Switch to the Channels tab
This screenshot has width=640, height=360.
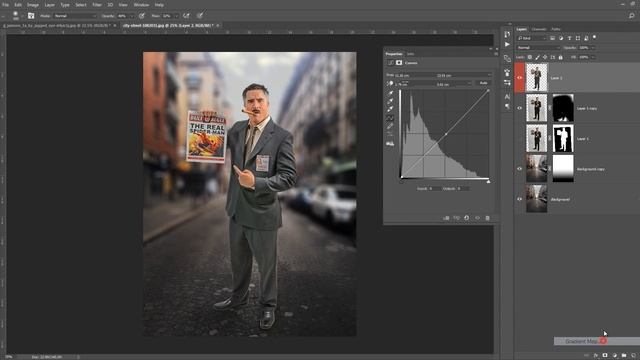click(539, 29)
